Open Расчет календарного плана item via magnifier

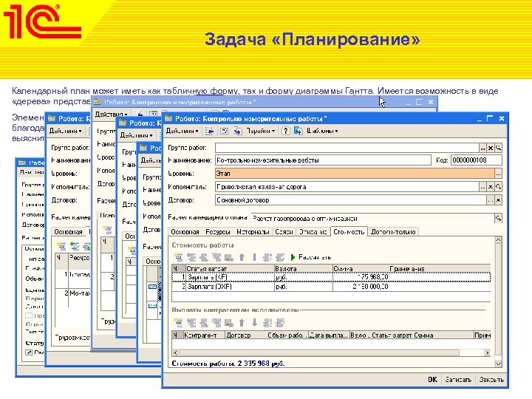point(498,219)
